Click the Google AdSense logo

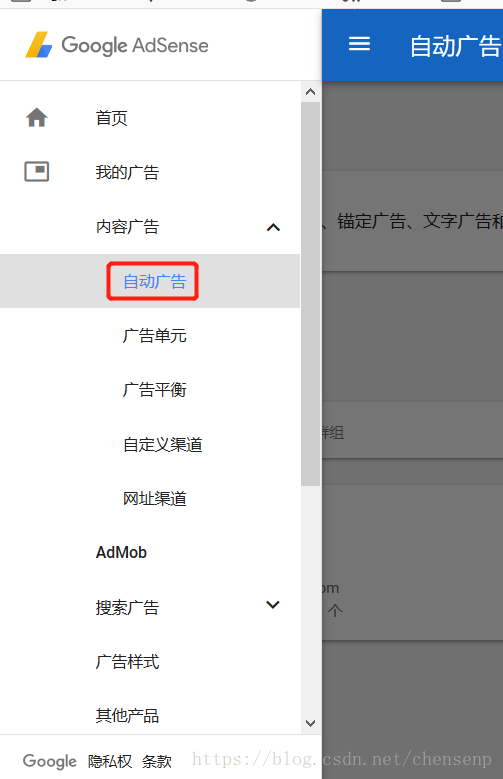tap(117, 45)
